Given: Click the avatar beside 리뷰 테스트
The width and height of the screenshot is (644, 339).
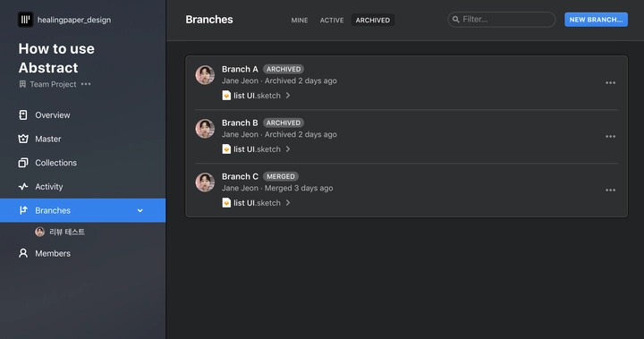Looking at the screenshot, I should point(40,232).
